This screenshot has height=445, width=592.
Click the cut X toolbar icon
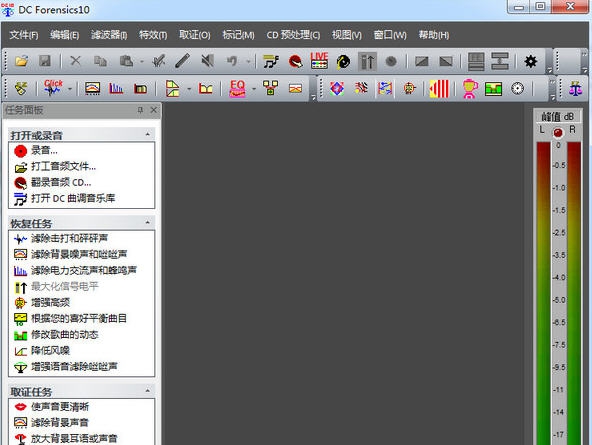[76, 61]
